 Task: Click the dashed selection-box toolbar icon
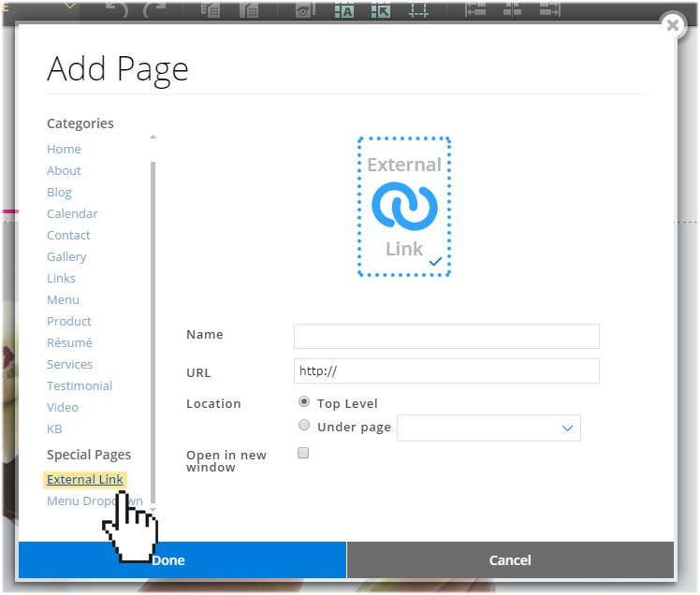[x=418, y=9]
